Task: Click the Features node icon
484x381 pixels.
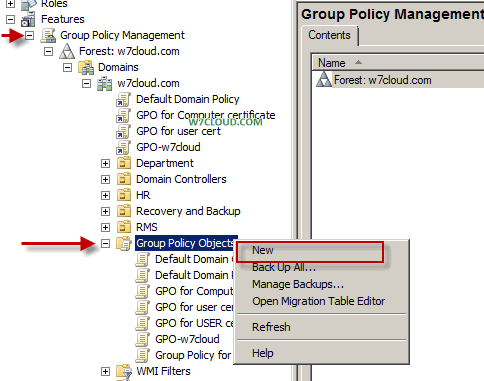Action: click(x=28, y=19)
